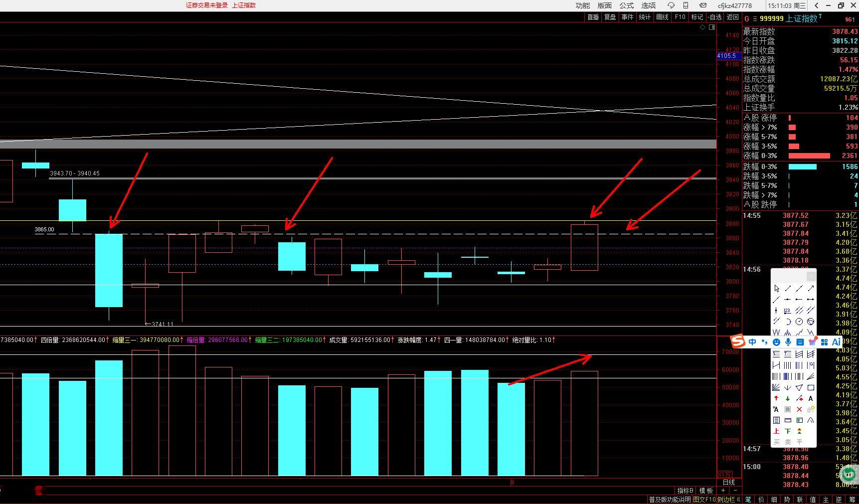The width and height of the screenshot is (859, 504).
Task: Select the red 上 mark tool
Action: pos(776,431)
